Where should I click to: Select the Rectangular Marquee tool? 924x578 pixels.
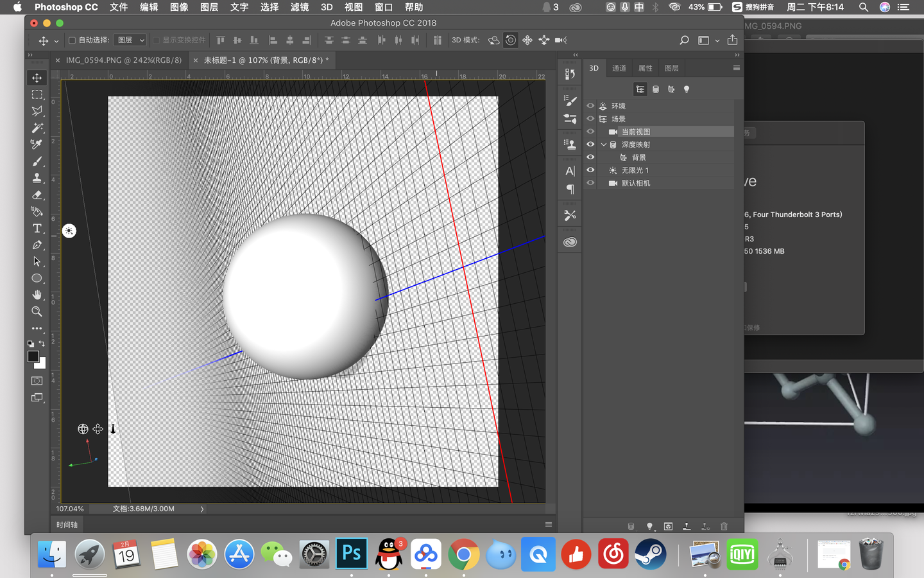point(37,94)
